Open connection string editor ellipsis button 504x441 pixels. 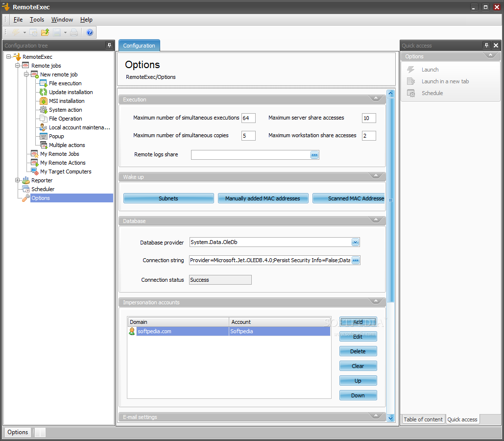[x=356, y=260]
